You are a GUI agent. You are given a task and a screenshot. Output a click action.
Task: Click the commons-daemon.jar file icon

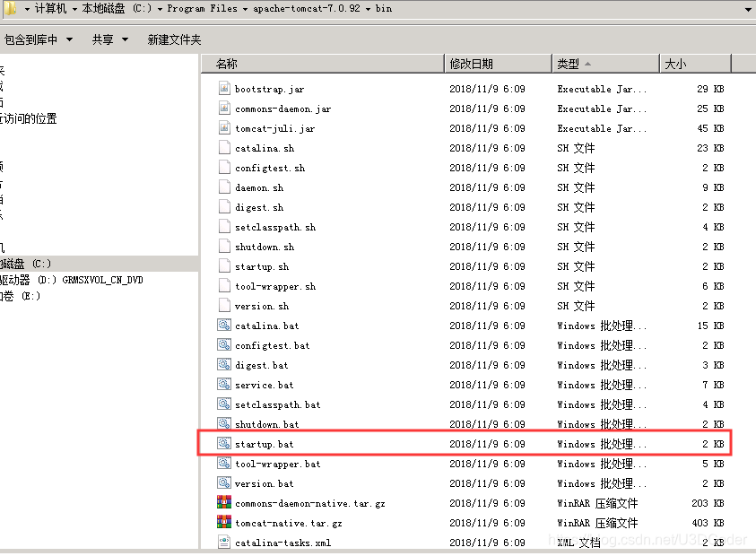click(x=224, y=108)
